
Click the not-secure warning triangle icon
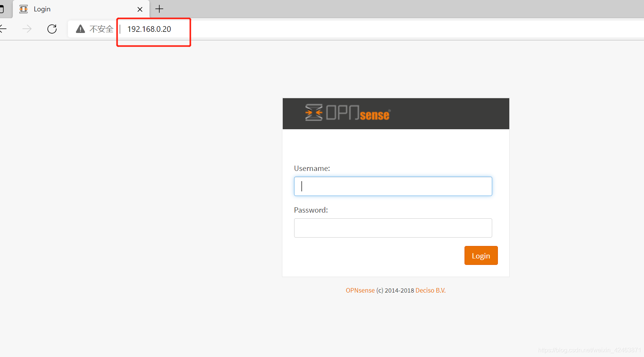click(x=80, y=29)
